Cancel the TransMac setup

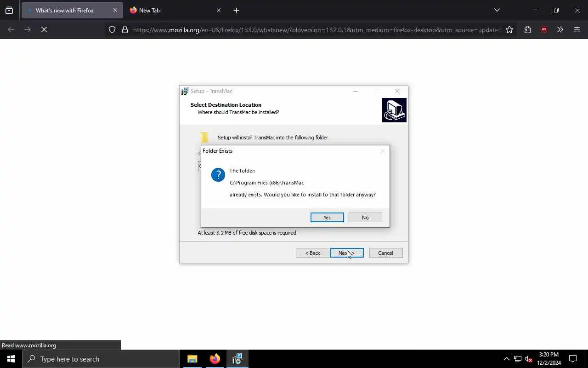tap(385, 253)
